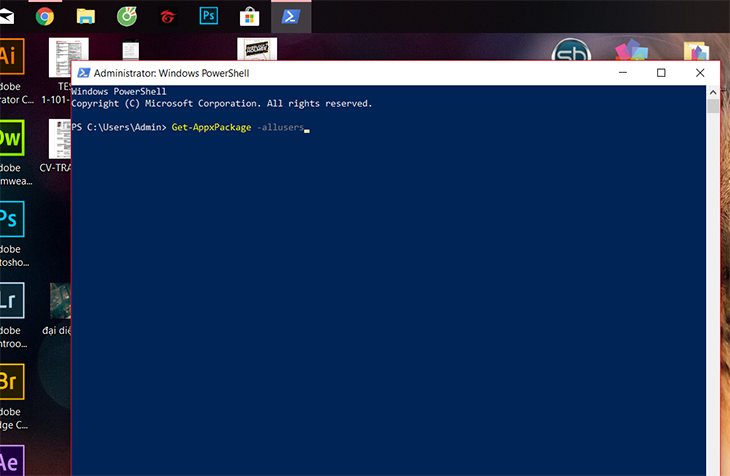Close the PowerShell window

(x=700, y=73)
